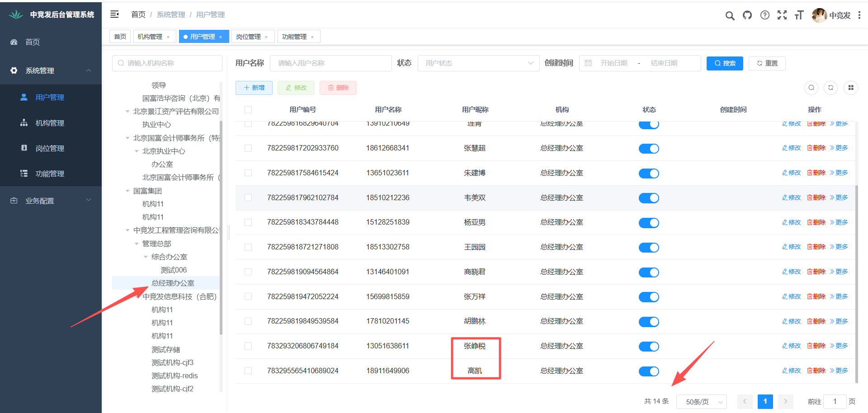Screen dimensions: 868x413
Task: Open column display grid icon above table
Action: (851, 88)
